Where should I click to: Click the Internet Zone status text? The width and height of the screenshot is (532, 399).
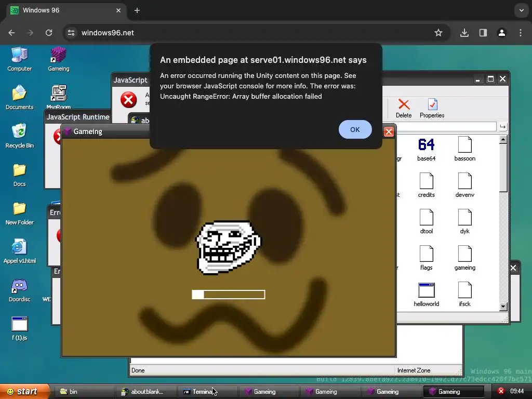(414, 370)
